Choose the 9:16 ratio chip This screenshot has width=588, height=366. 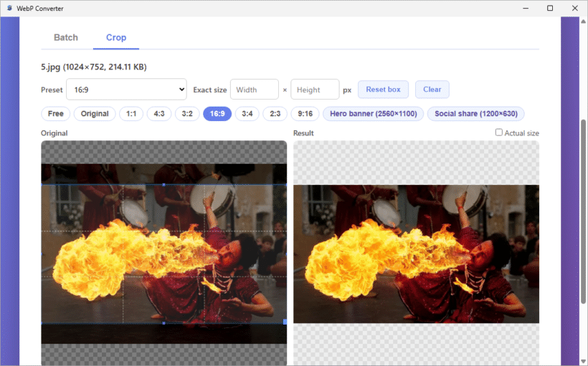click(x=305, y=113)
